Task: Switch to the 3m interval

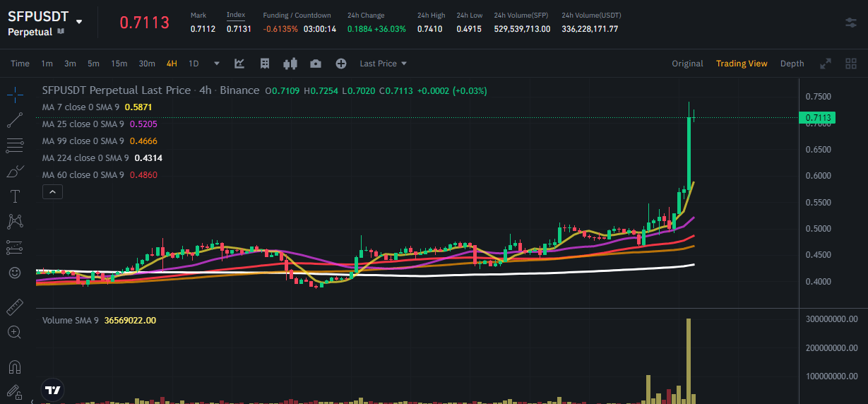Action: pyautogui.click(x=70, y=64)
